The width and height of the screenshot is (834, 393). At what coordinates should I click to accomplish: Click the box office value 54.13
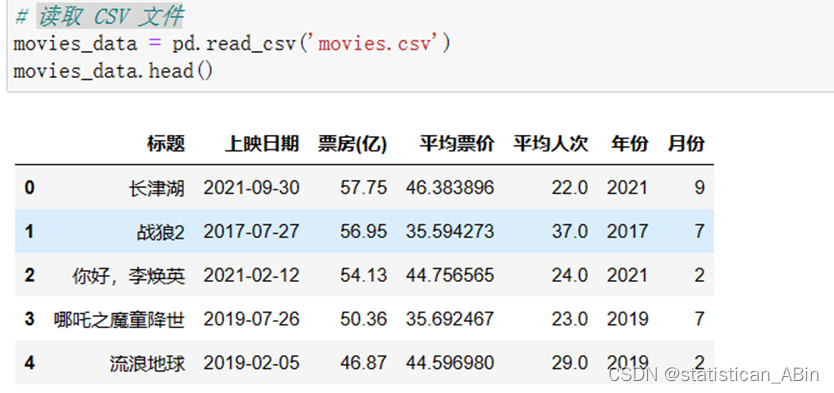[364, 275]
